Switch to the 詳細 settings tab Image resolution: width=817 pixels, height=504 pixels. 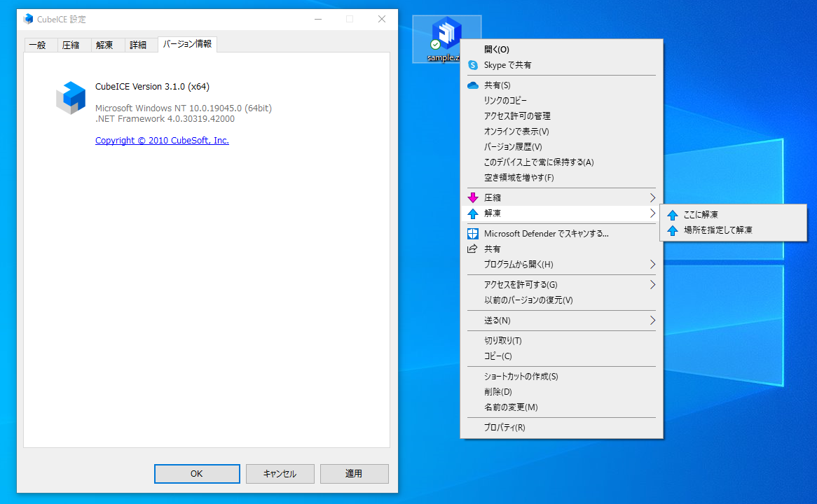point(140,44)
